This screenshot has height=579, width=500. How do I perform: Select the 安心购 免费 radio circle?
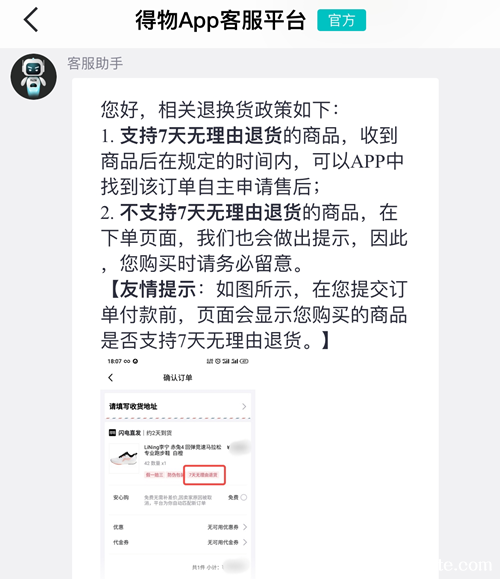(244, 497)
